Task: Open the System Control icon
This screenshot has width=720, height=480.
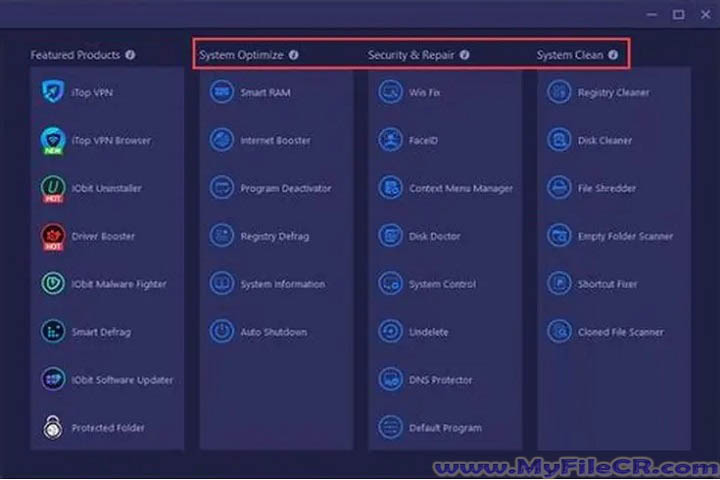Action: pyautogui.click(x=390, y=283)
